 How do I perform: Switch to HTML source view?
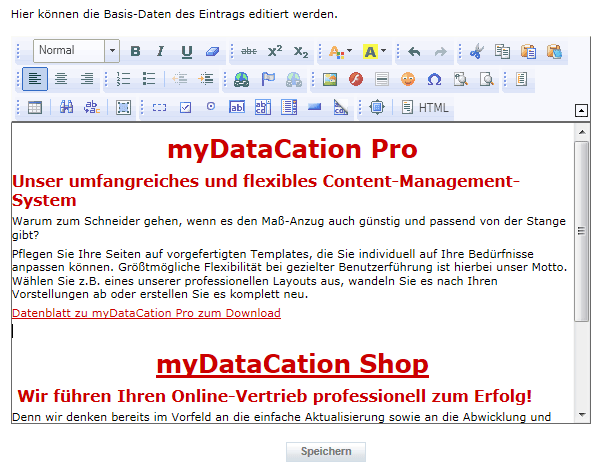pyautogui.click(x=425, y=108)
